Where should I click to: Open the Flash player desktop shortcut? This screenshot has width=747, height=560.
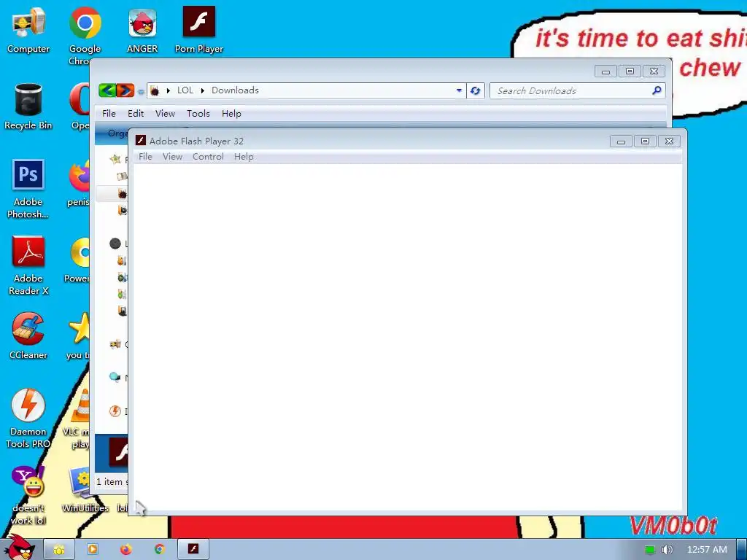pyautogui.click(x=198, y=31)
